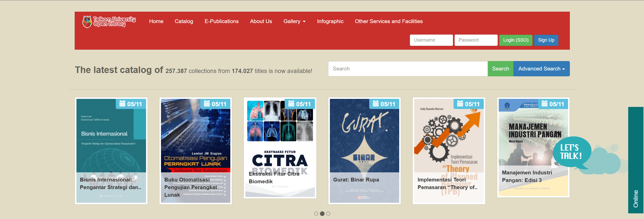Click the calendar date badge on Manajemen Industri Pangan
Viewport: 644px width, 219px height.
553,104
